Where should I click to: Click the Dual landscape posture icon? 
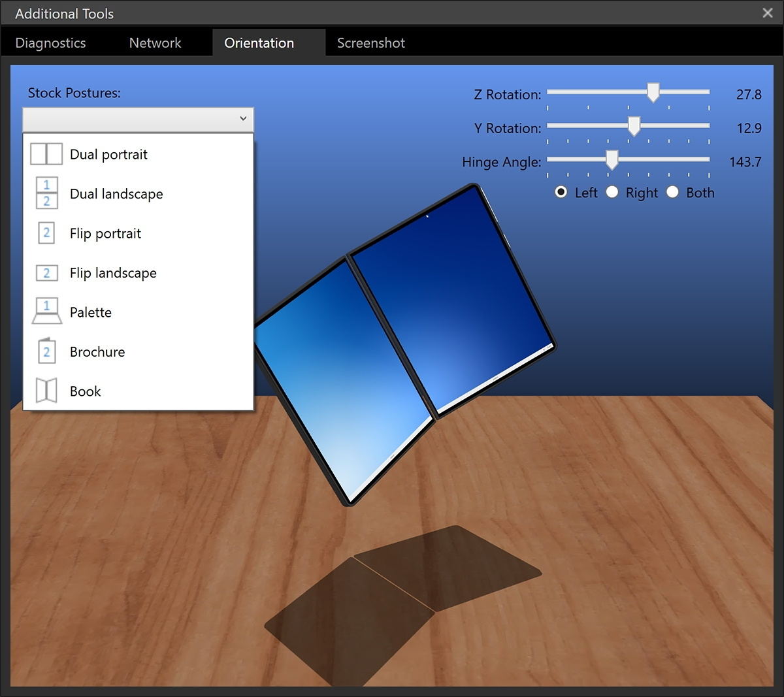(46, 193)
